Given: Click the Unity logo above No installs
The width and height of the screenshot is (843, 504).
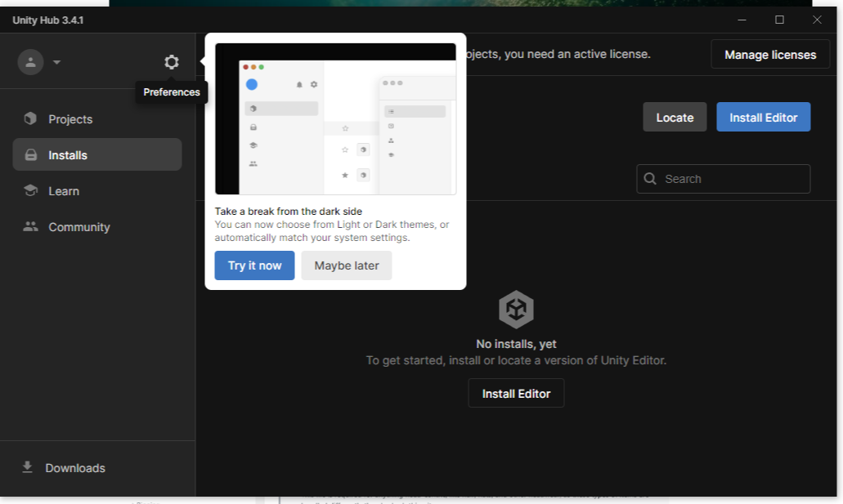Looking at the screenshot, I should pos(516,310).
